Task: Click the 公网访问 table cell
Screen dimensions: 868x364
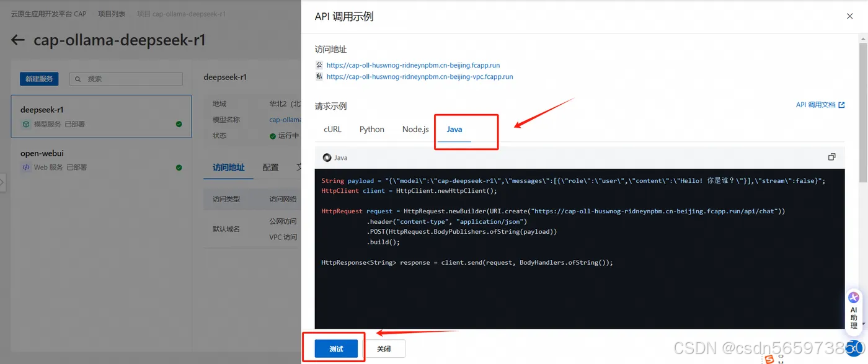Action: pyautogui.click(x=283, y=221)
